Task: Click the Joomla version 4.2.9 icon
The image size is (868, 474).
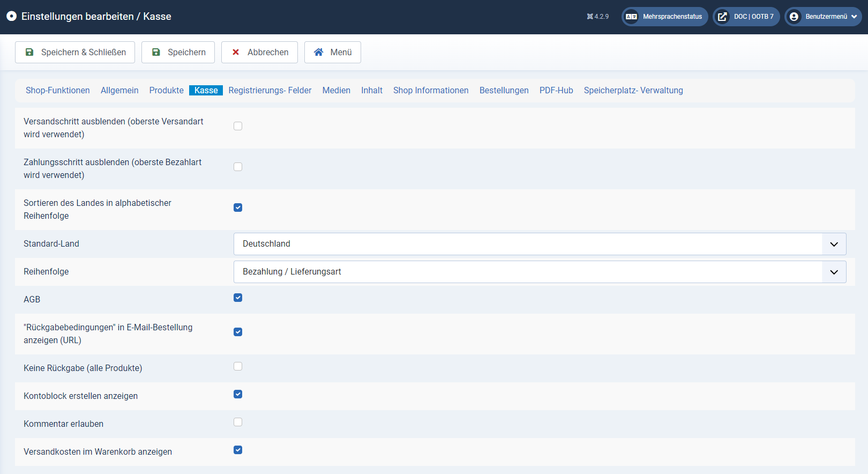Action: coord(590,17)
